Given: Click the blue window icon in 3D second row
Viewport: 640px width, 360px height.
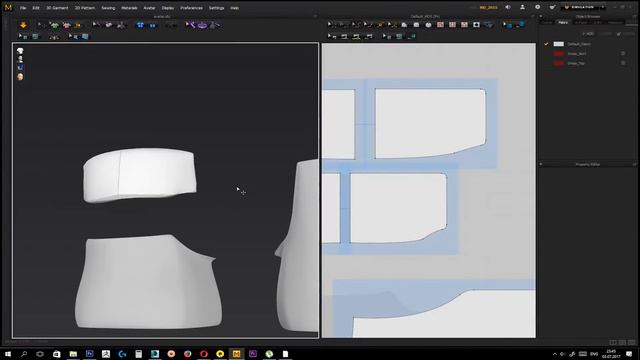Looking at the screenshot, I should pos(85,37).
